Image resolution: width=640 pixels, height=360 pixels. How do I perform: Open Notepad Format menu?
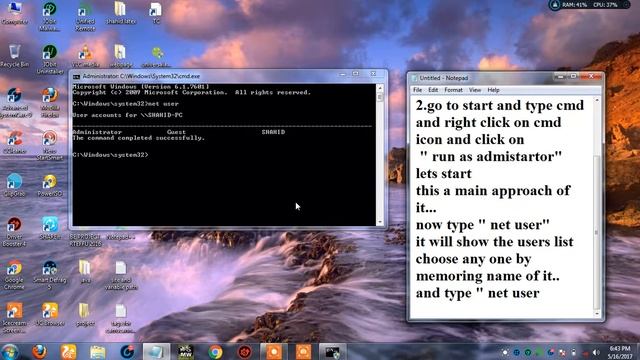(x=453, y=90)
